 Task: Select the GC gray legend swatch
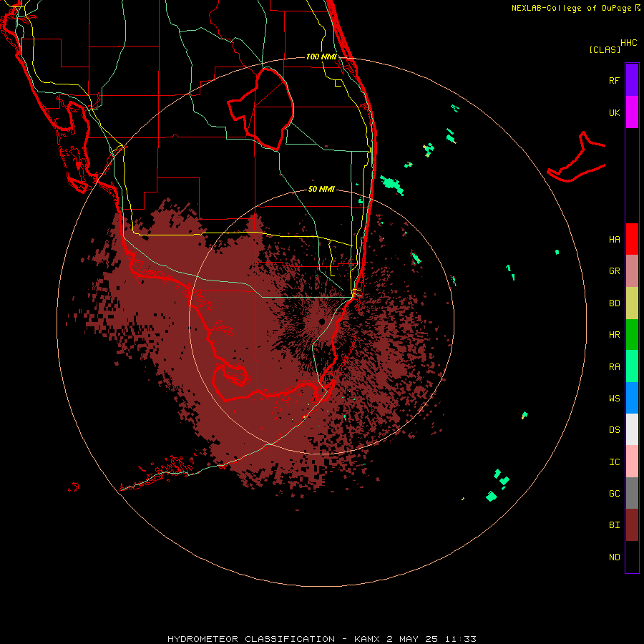[632, 493]
